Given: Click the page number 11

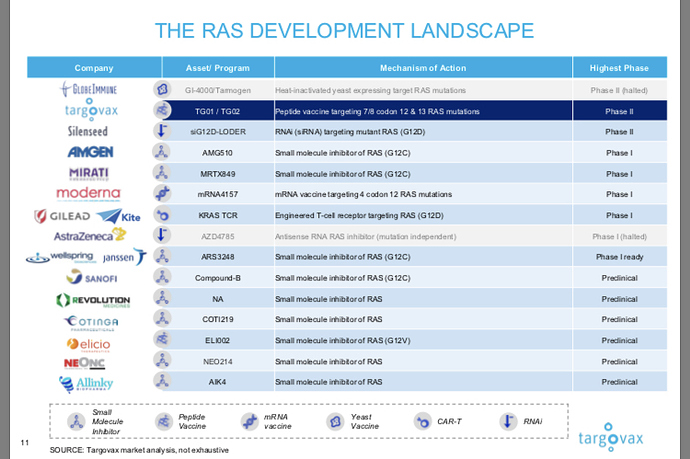Looking at the screenshot, I should pyautogui.click(x=25, y=442).
